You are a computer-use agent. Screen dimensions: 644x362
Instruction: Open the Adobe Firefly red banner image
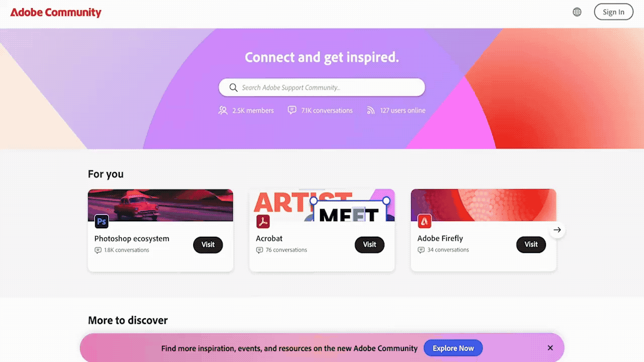tap(484, 205)
